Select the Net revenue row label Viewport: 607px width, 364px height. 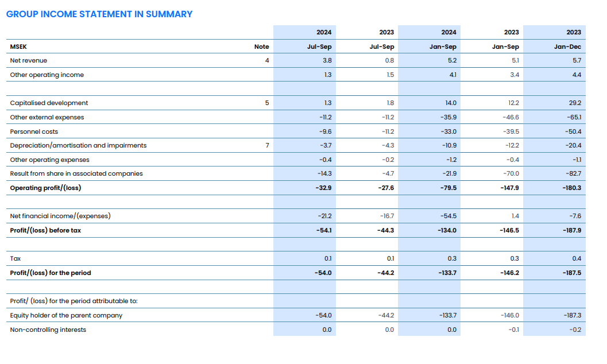click(29, 60)
